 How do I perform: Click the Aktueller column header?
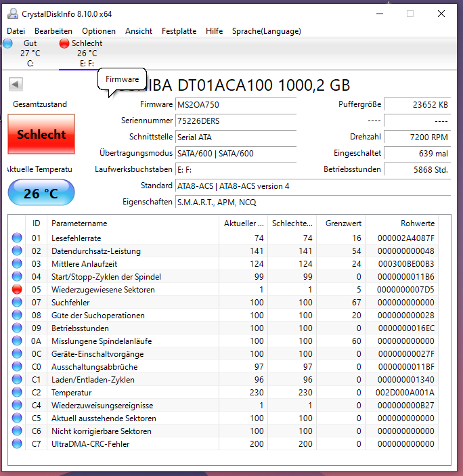[x=243, y=223]
